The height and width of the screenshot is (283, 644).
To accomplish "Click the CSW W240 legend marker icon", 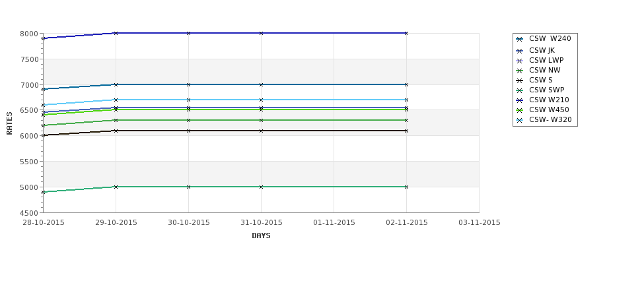I will coord(520,40).
